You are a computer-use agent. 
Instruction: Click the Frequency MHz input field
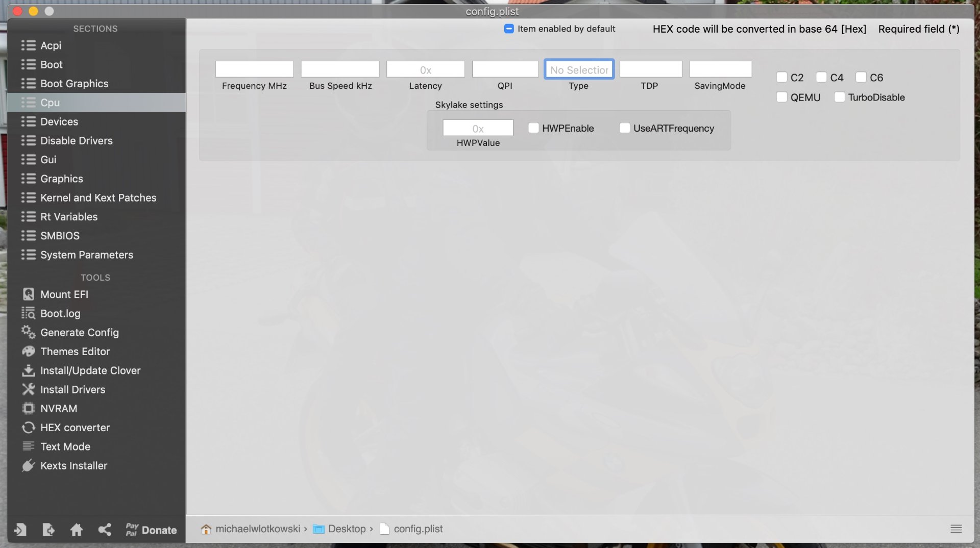pyautogui.click(x=254, y=69)
